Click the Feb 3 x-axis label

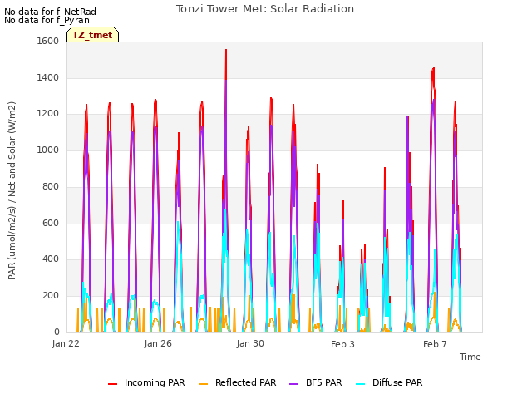342,344
